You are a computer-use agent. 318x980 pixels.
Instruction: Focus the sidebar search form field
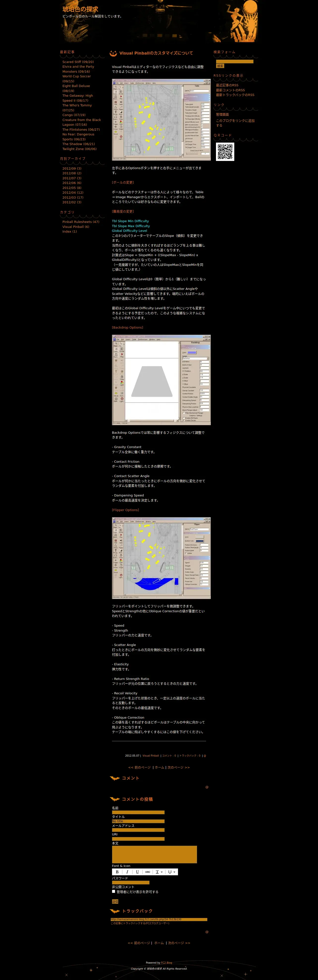pos(235,61)
